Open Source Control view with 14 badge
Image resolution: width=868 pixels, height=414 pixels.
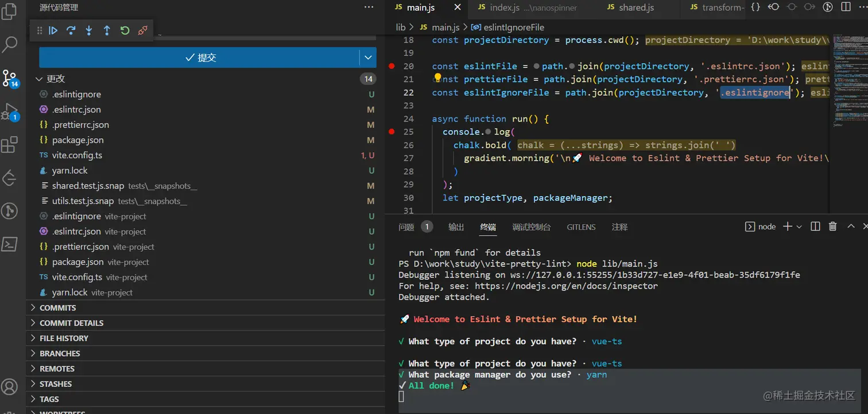pyautogui.click(x=10, y=78)
